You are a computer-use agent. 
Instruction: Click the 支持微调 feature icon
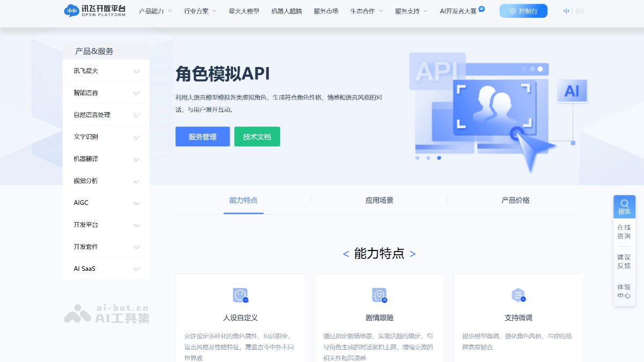pyautogui.click(x=518, y=295)
